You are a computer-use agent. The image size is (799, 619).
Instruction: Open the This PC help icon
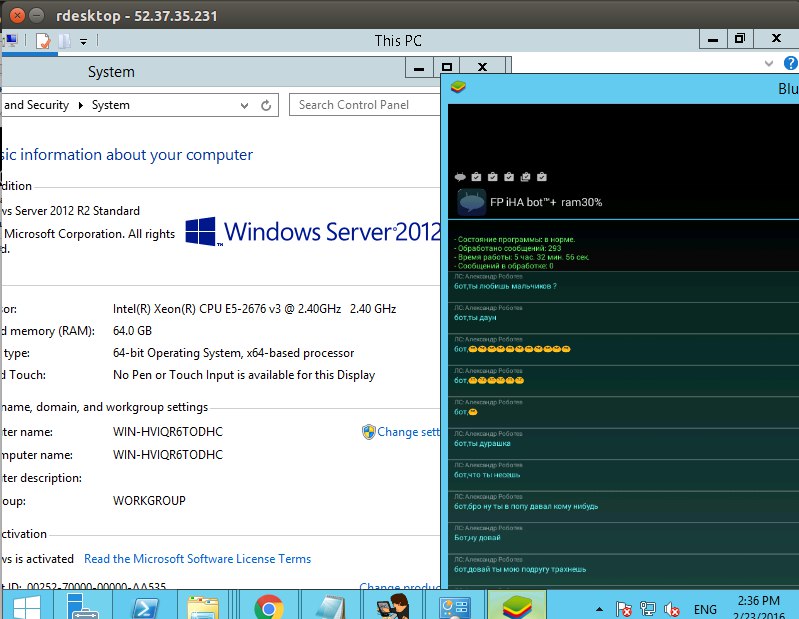[x=790, y=63]
